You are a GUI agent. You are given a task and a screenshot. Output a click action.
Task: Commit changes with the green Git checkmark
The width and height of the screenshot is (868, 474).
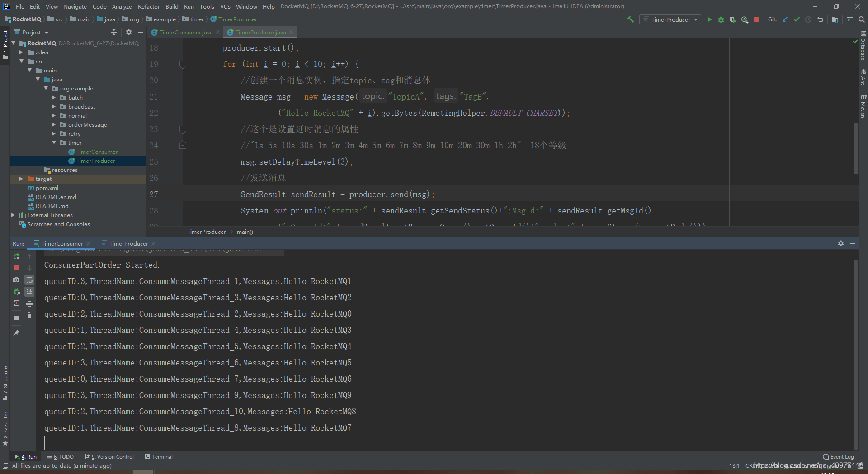797,19
